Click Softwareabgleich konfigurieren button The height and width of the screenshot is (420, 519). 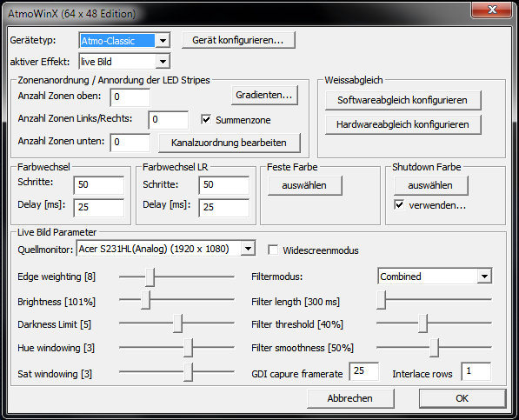pyautogui.click(x=403, y=100)
